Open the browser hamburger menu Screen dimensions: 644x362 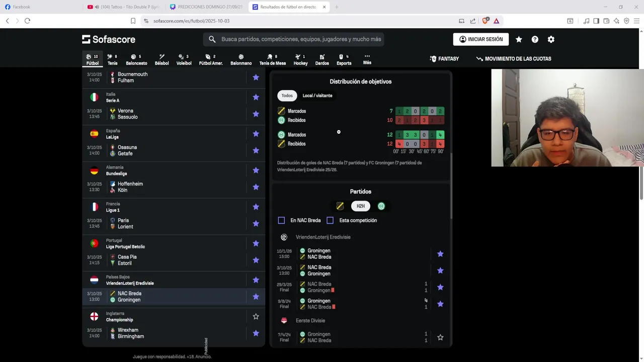coord(636,21)
